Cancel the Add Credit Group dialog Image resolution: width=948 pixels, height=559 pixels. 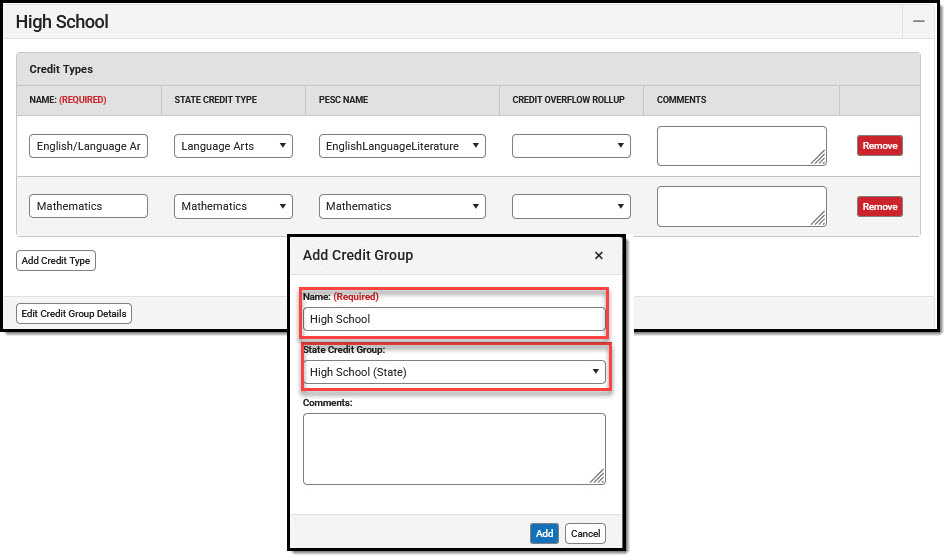pos(585,534)
